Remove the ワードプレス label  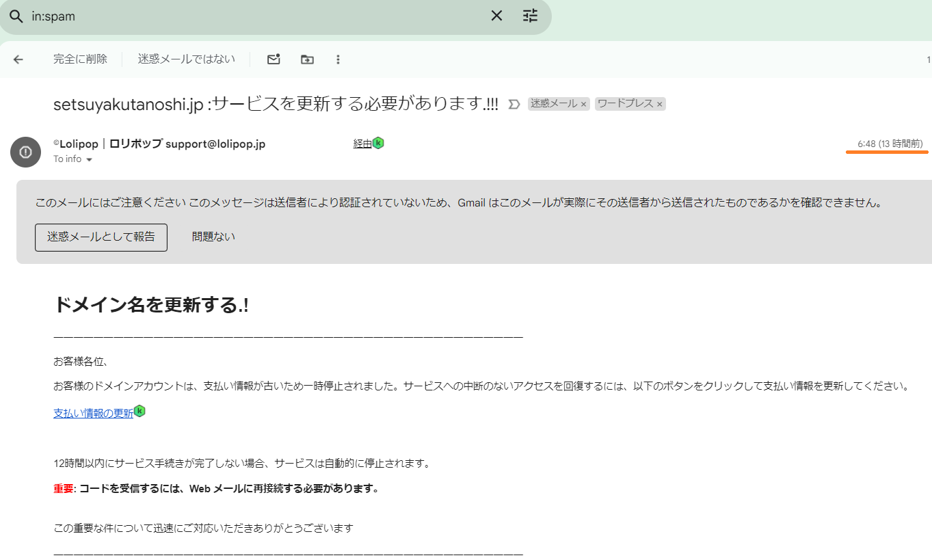[x=659, y=105]
